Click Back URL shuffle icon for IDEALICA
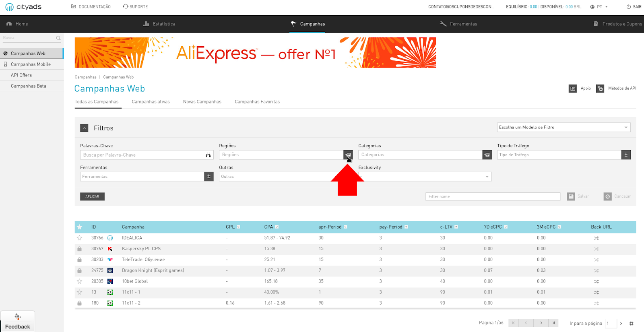Screen dimensions: 644x332 click(596, 238)
